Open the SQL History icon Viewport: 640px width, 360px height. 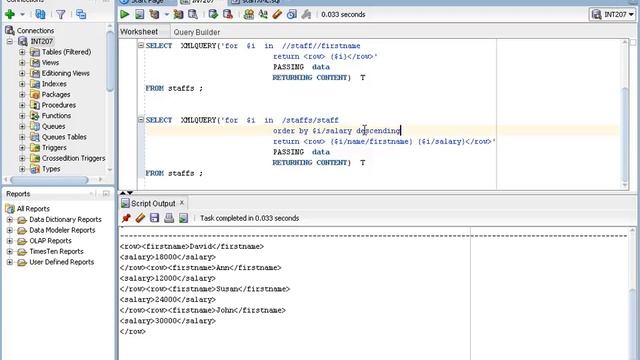click(292, 14)
